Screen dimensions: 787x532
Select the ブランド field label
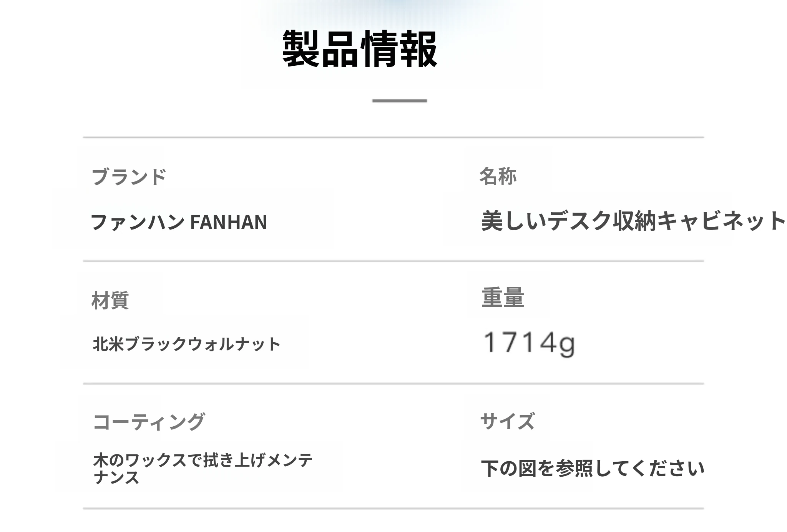pyautogui.click(x=129, y=177)
